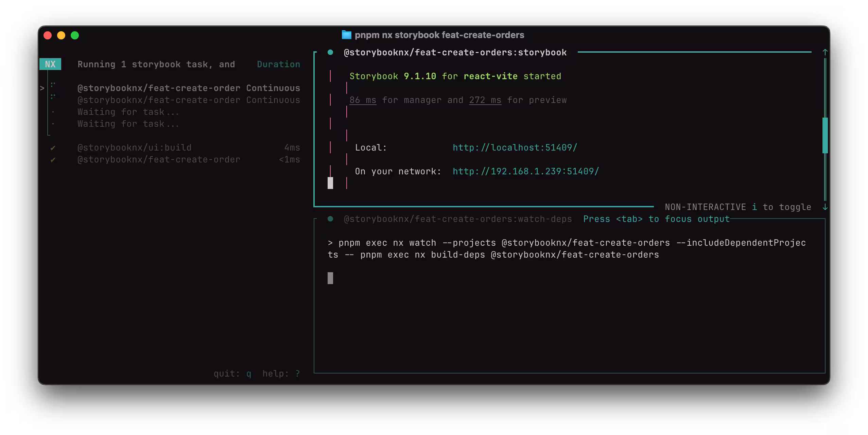Click the storybook pane scrollbar thumb

tap(825, 135)
